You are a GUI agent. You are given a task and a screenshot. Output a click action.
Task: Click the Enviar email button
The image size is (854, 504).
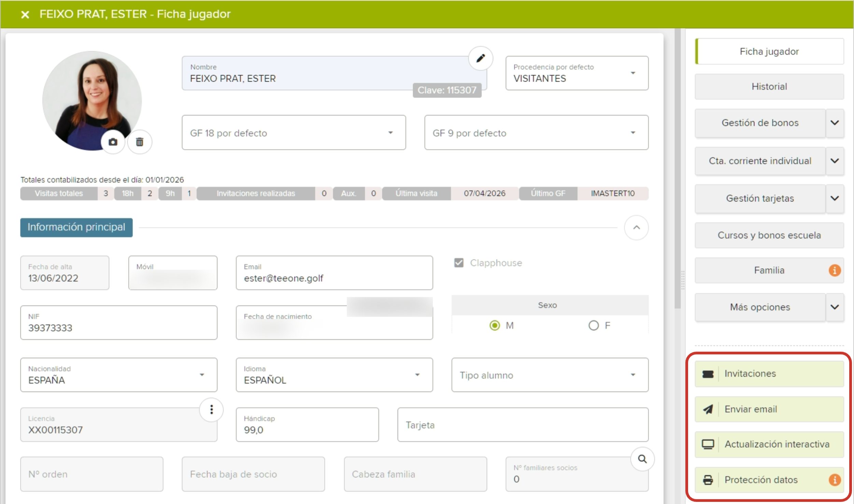pyautogui.click(x=769, y=409)
